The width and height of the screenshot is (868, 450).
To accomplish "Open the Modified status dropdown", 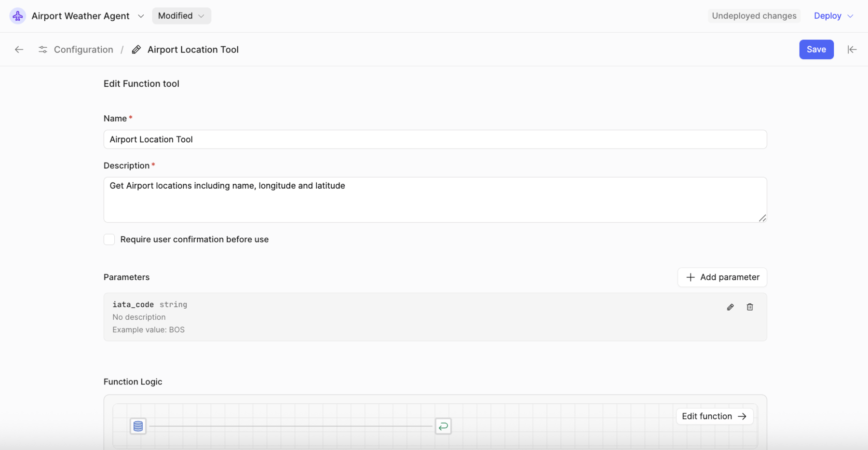I will click(181, 15).
